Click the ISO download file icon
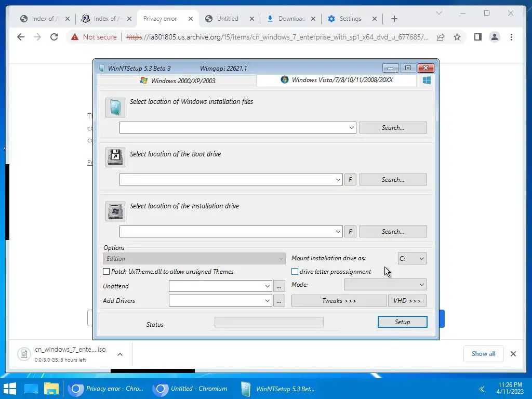532x399 pixels. [x=24, y=354]
